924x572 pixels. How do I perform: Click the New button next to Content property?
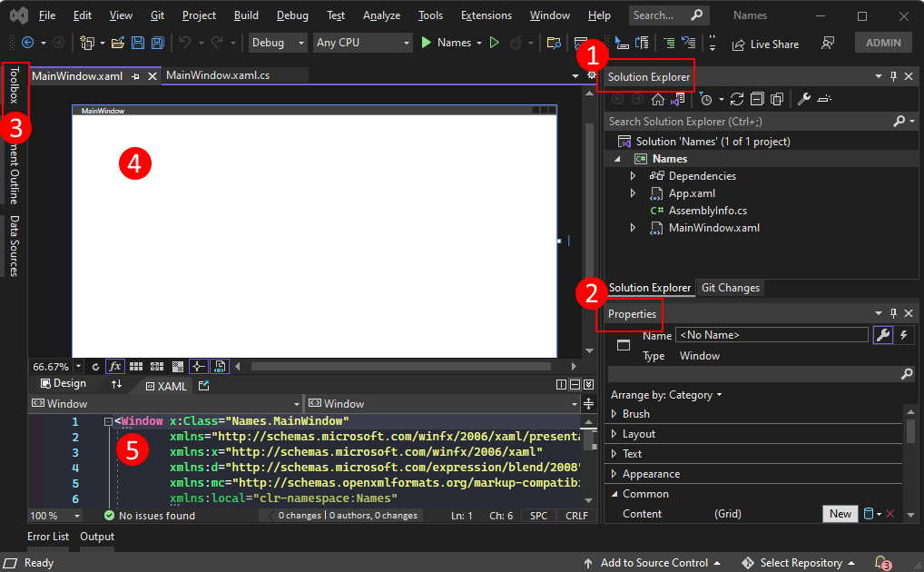click(x=840, y=513)
